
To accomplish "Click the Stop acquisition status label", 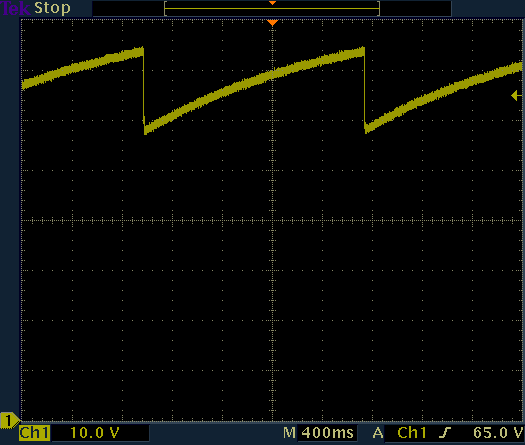I will pyautogui.click(x=52, y=8).
